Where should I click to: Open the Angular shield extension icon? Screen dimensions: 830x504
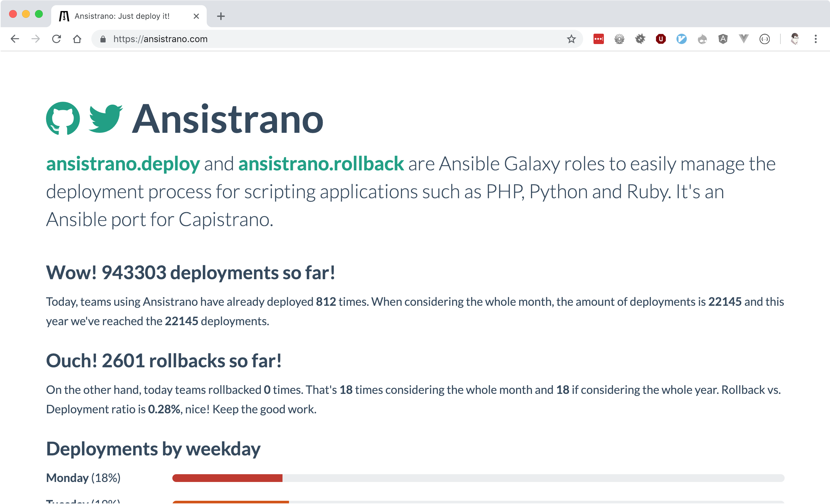pos(723,39)
